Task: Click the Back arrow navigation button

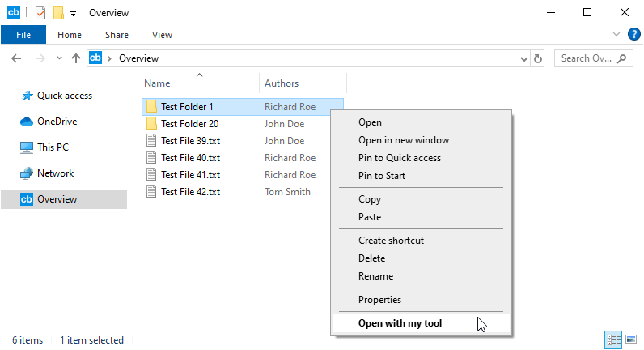Action: (x=17, y=58)
